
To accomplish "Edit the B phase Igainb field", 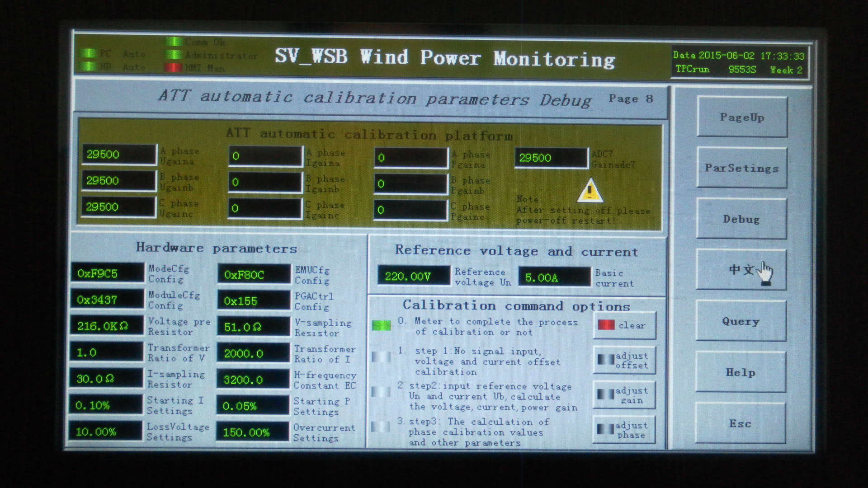I will click(265, 183).
